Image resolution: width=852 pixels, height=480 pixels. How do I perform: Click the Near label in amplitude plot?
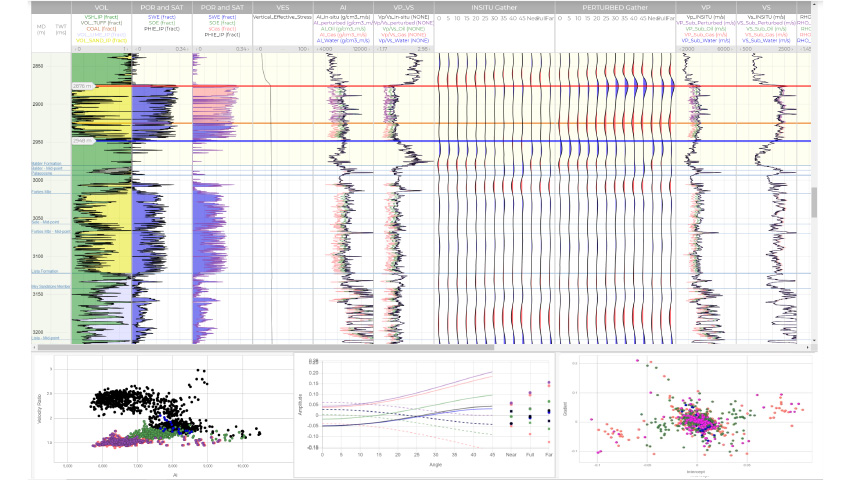tap(511, 454)
